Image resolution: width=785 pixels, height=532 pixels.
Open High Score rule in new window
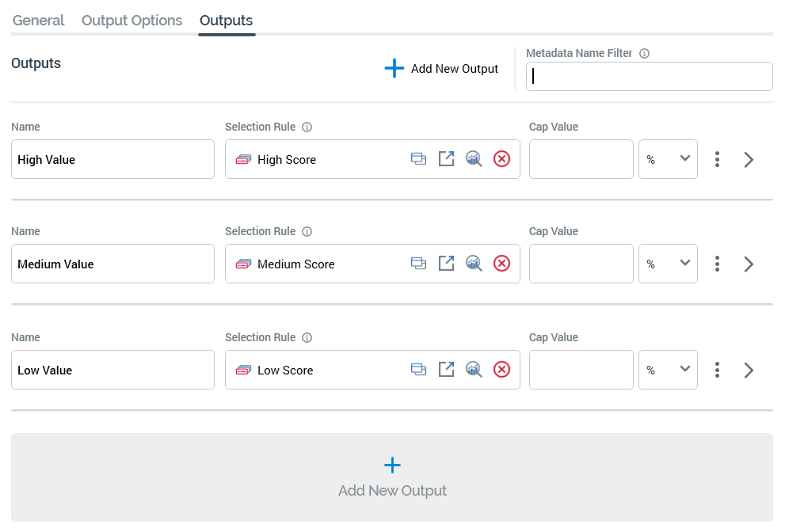pyautogui.click(x=447, y=159)
